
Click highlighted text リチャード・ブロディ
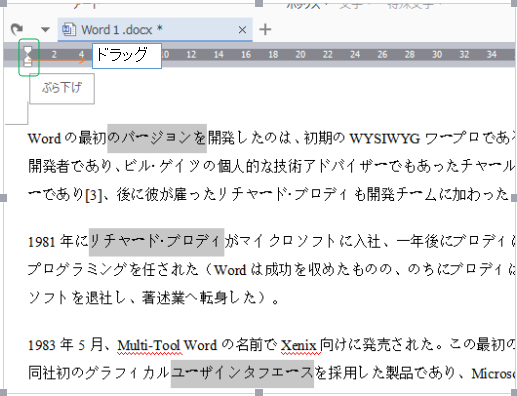(x=156, y=242)
